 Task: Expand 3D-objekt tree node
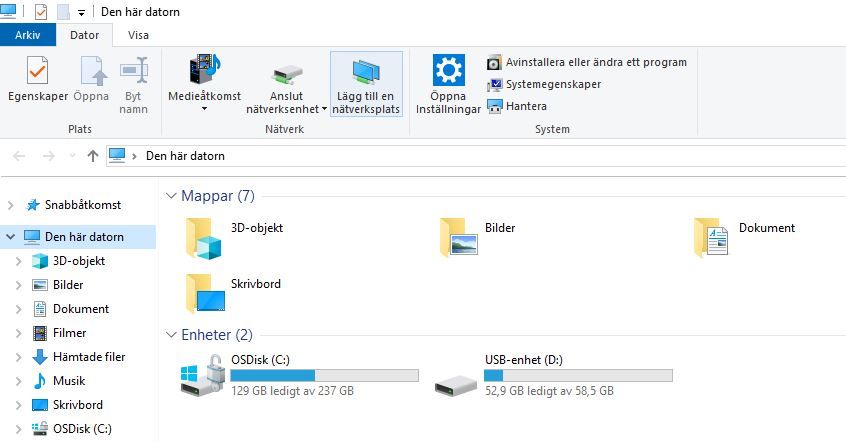(x=19, y=261)
